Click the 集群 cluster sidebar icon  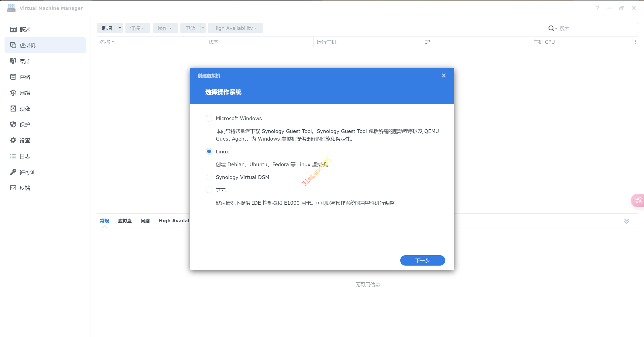[x=13, y=61]
